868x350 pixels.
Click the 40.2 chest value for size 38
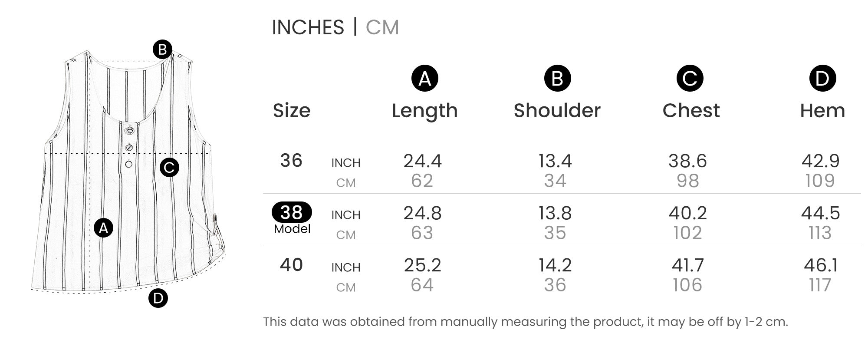pos(687,213)
